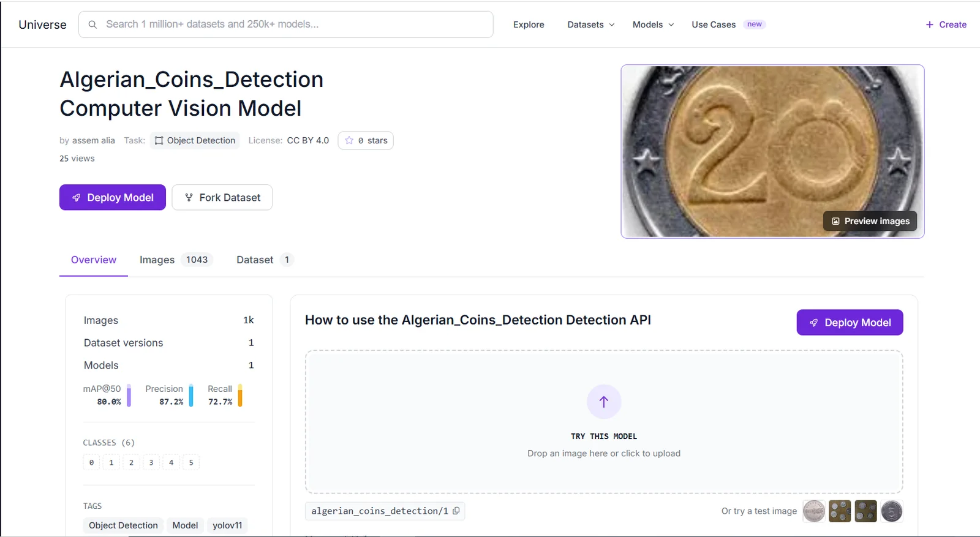Switch to the Images tab

[176, 260]
